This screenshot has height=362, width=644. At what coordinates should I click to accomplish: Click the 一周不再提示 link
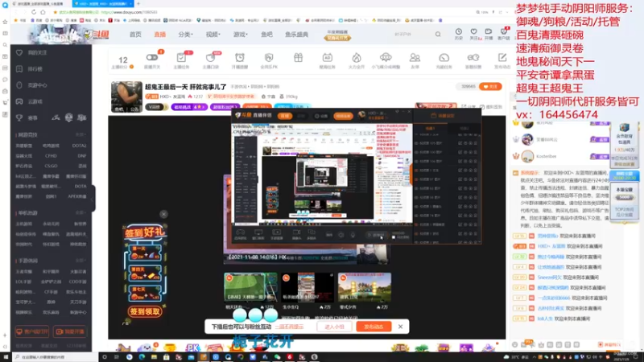290,327
